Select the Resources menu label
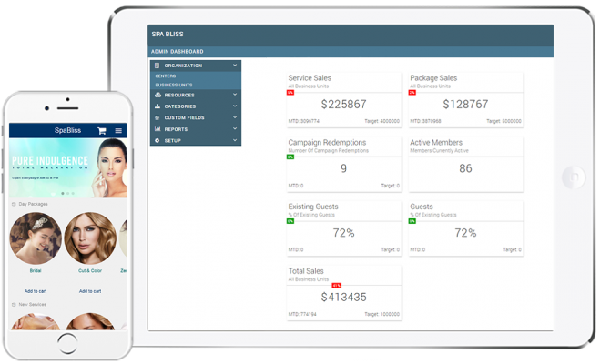 (179, 96)
